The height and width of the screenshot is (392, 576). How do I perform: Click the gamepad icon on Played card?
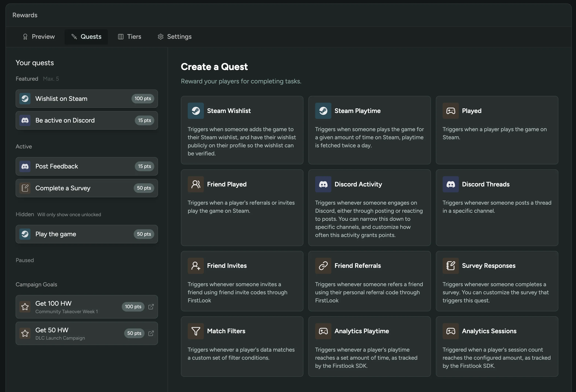click(x=451, y=111)
